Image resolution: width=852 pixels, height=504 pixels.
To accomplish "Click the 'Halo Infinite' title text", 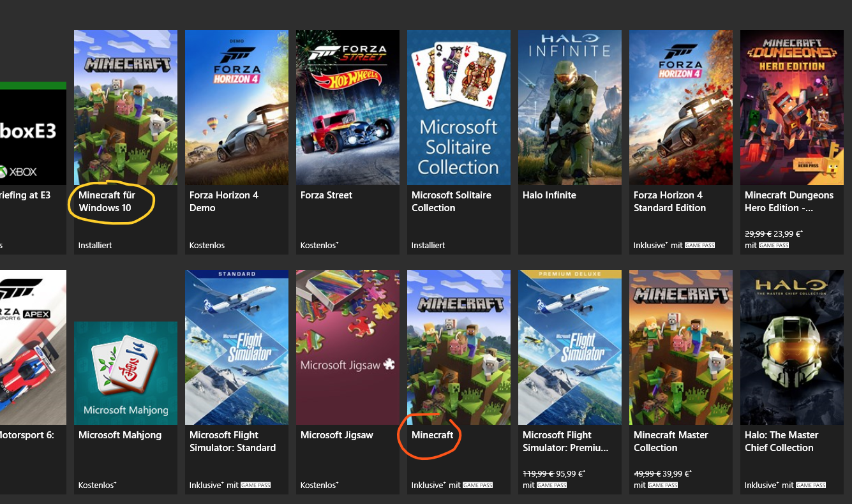I will click(549, 195).
